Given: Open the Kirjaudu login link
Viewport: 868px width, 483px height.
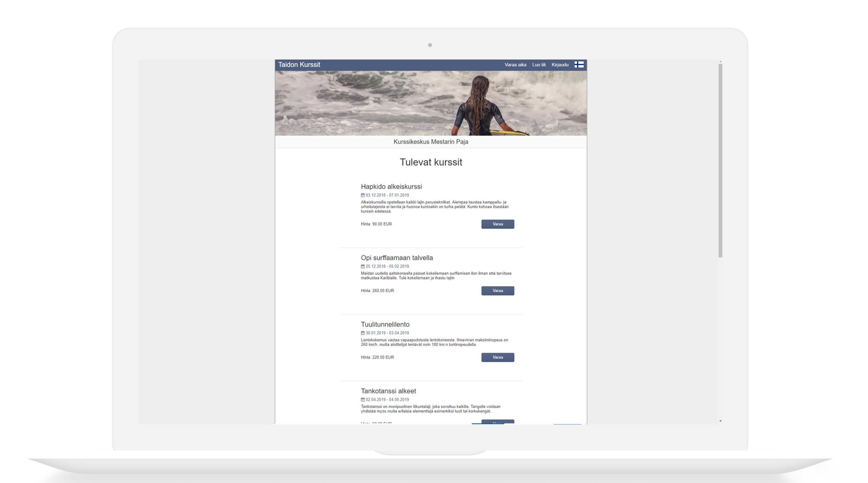Looking at the screenshot, I should [x=560, y=65].
